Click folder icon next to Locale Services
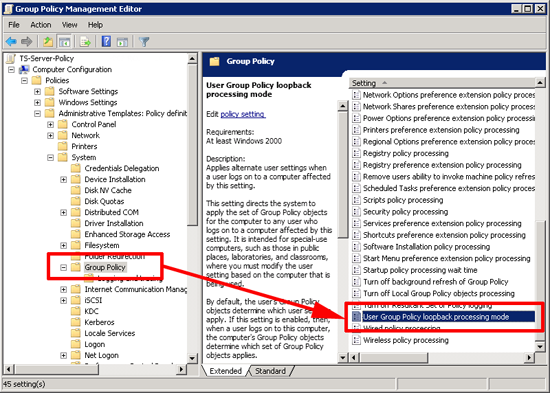This screenshot has width=550, height=393. tap(76, 333)
